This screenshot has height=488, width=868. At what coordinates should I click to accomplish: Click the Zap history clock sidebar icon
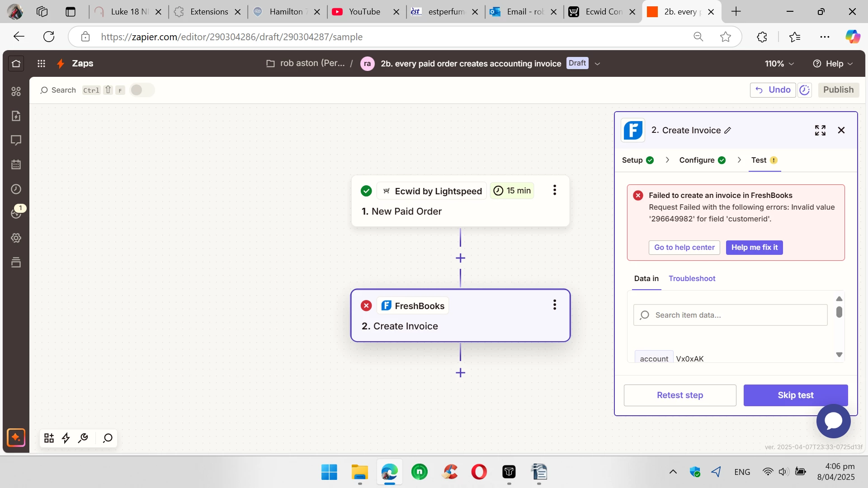16,189
